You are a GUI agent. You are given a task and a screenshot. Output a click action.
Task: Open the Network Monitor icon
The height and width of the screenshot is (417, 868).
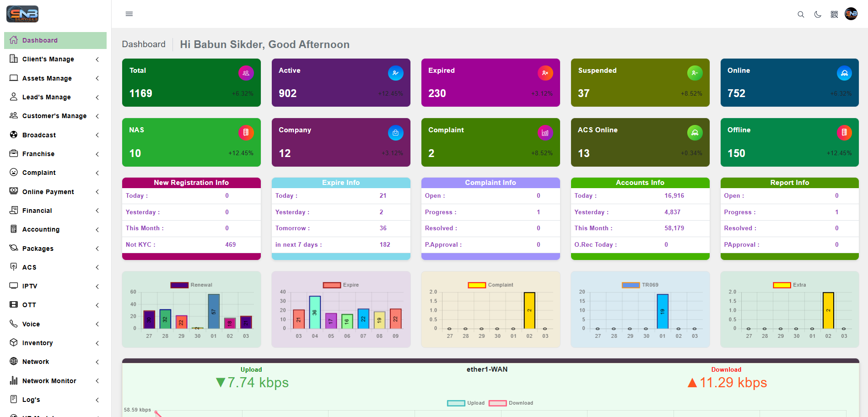point(14,380)
